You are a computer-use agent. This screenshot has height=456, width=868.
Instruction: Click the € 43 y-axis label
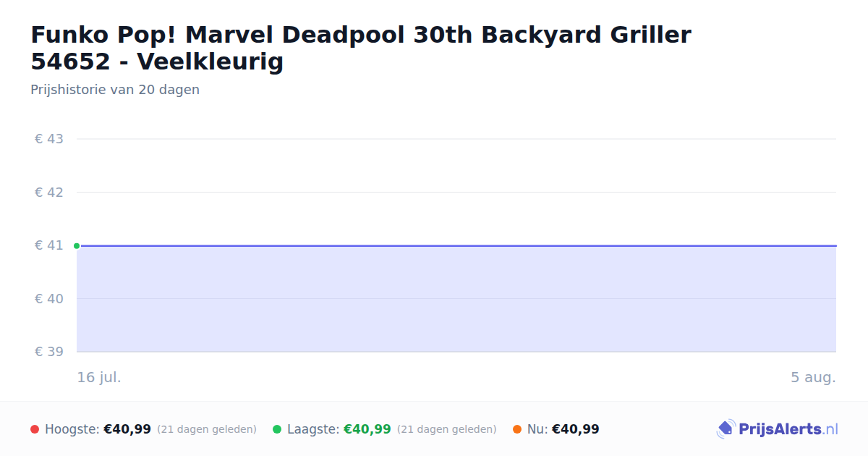(49, 139)
